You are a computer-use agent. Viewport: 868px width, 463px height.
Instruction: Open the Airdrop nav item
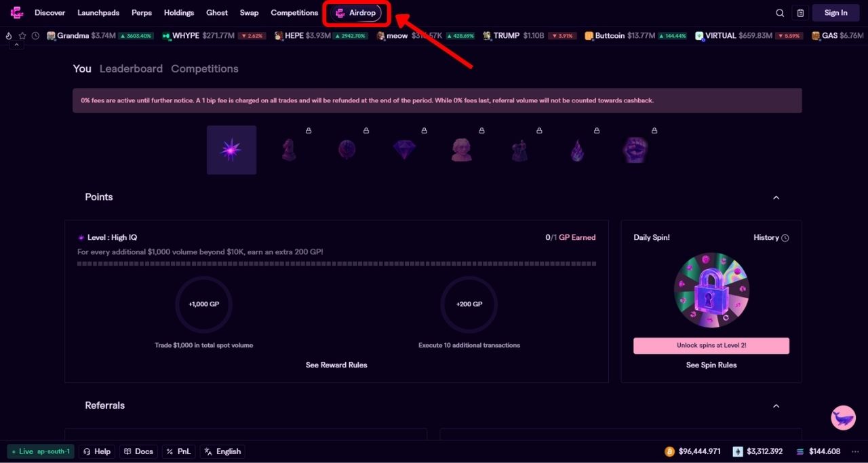click(x=356, y=13)
